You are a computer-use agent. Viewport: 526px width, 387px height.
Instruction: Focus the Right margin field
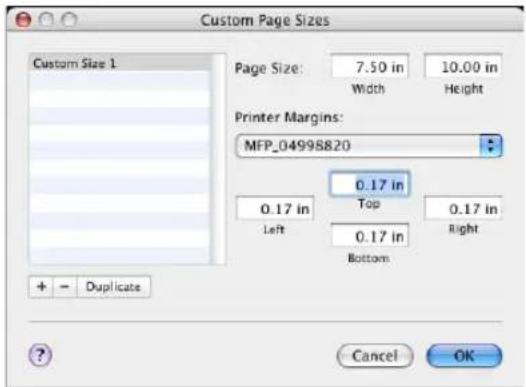click(x=463, y=209)
